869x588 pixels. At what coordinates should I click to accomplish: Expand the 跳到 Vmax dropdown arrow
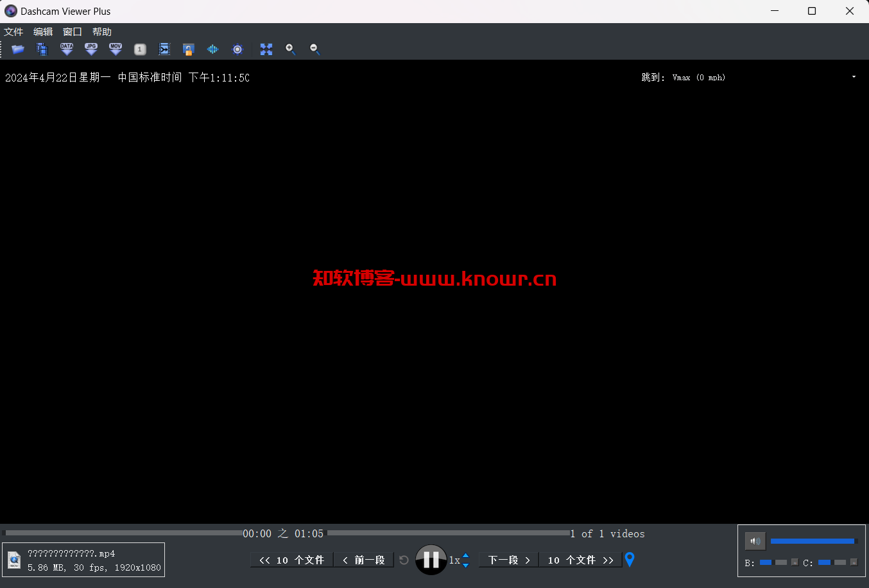[x=854, y=77]
